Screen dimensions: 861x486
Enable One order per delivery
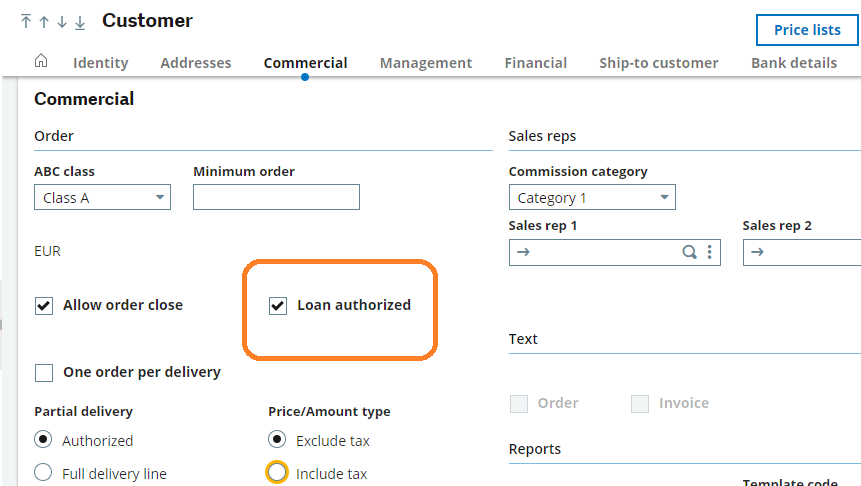tap(44, 373)
